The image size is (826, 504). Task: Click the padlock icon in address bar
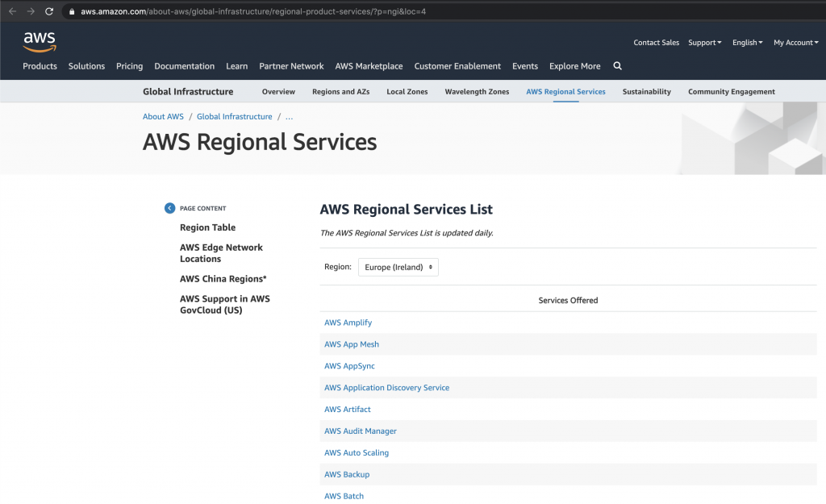point(71,11)
